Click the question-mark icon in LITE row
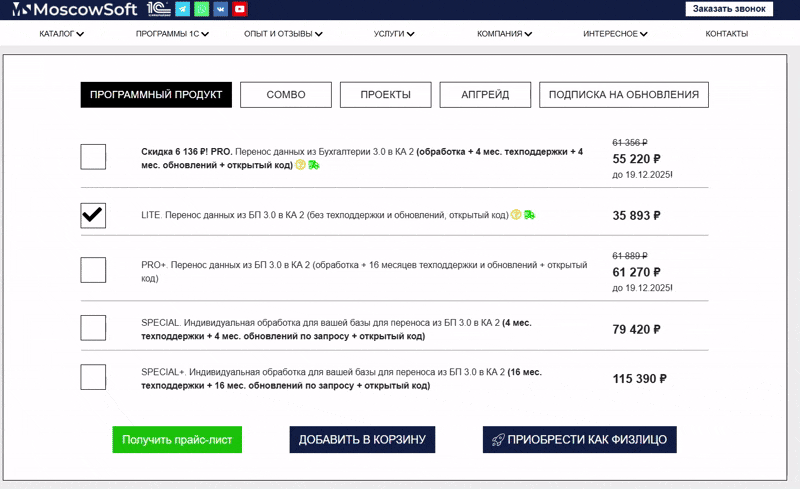This screenshot has height=489, width=800. coord(516,215)
